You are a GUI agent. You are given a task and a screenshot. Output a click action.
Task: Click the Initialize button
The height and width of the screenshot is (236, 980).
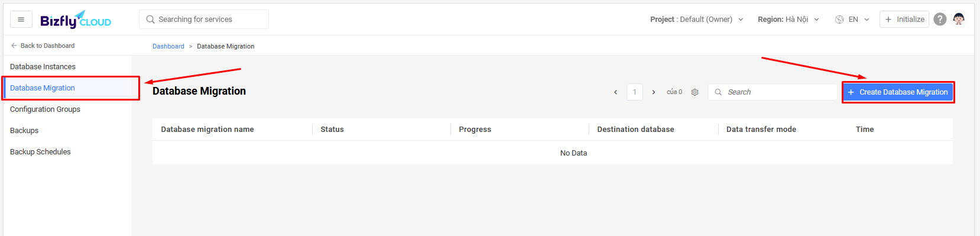click(904, 20)
